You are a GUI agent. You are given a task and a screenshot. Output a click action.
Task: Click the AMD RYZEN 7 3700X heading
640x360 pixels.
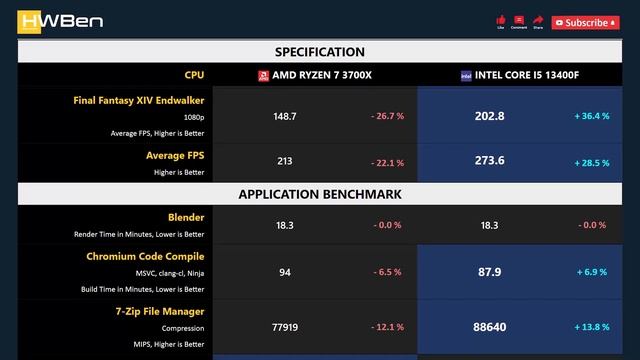[x=322, y=75]
